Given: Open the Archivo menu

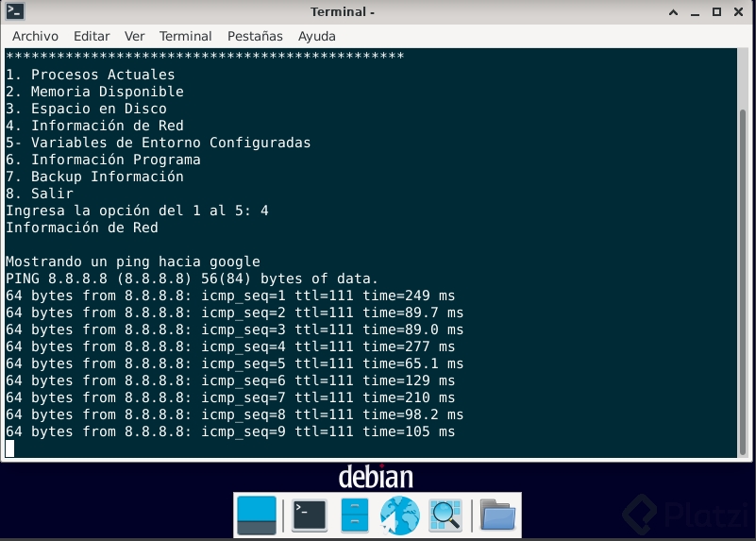Looking at the screenshot, I should click(x=35, y=36).
